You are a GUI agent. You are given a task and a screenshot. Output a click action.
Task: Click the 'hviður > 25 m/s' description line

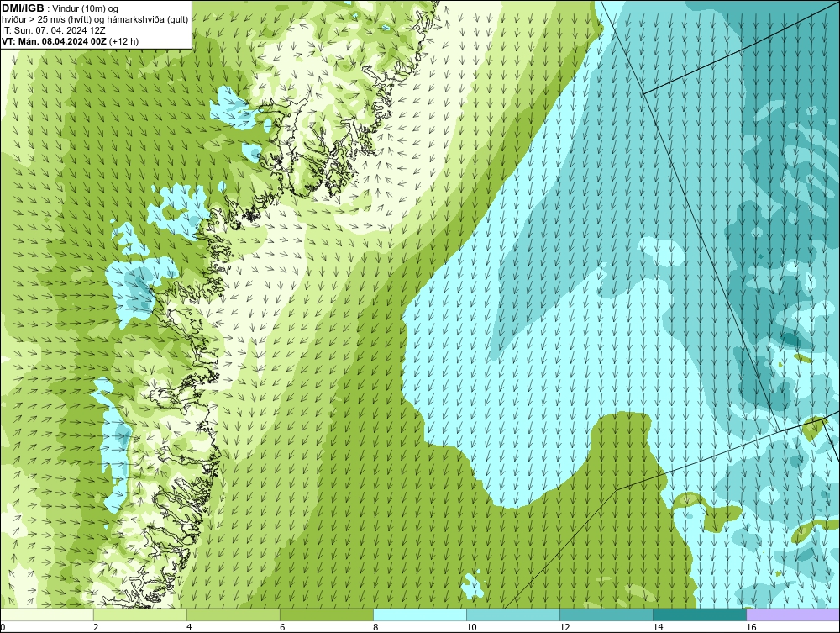[x=95, y=19]
